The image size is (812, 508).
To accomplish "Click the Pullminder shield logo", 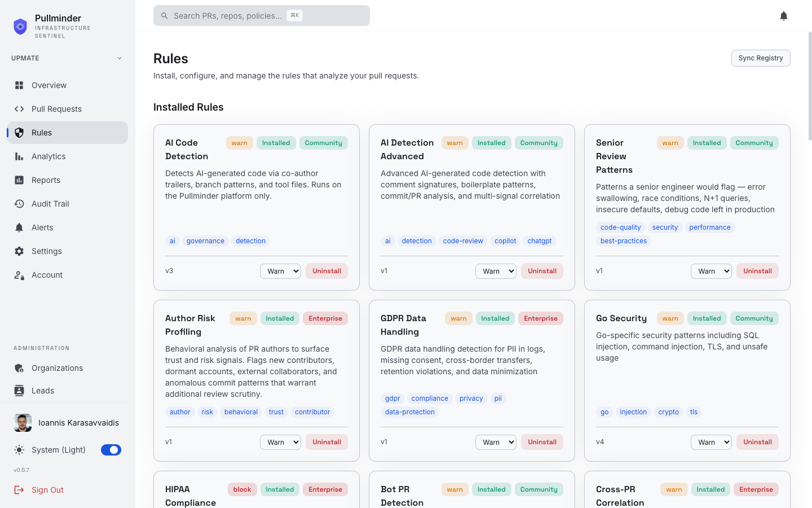I will 20,26.
